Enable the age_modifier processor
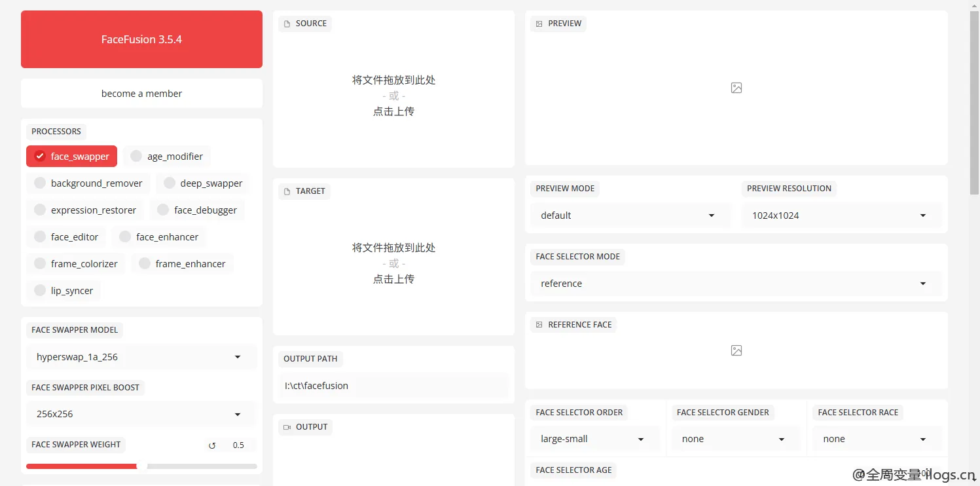 (x=136, y=157)
